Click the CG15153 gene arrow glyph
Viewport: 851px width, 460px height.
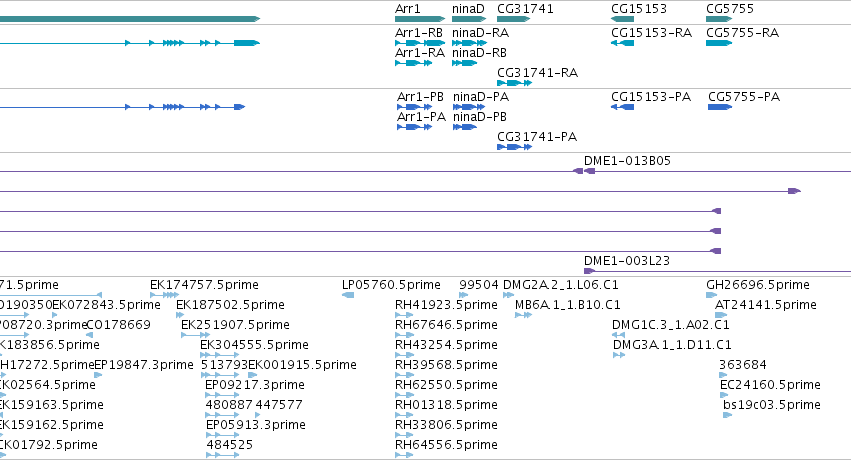(623, 19)
